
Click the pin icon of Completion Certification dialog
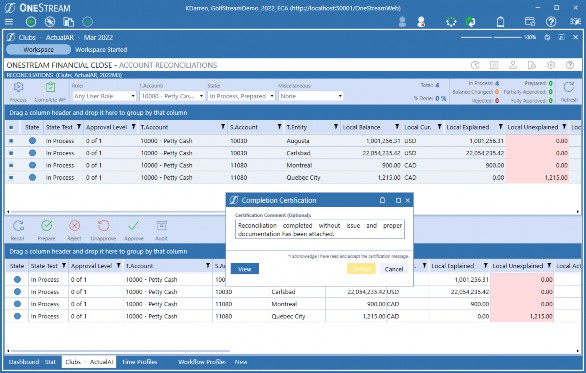[x=382, y=200]
